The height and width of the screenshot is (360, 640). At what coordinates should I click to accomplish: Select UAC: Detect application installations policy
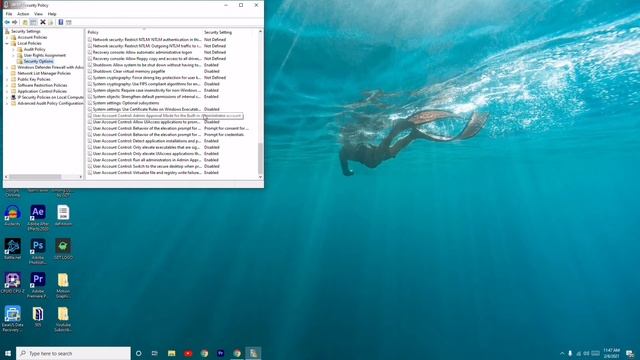(147, 141)
